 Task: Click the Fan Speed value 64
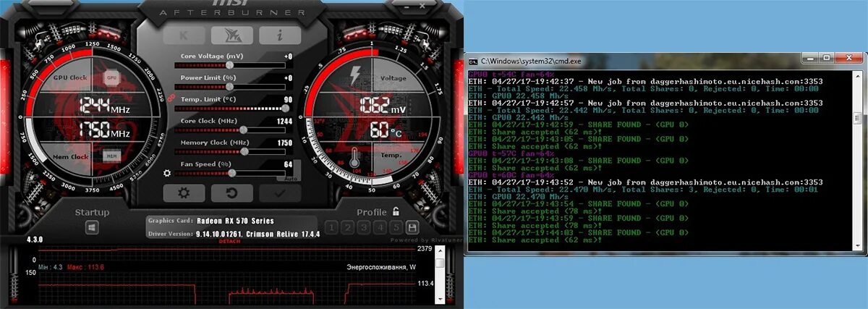[x=288, y=165]
